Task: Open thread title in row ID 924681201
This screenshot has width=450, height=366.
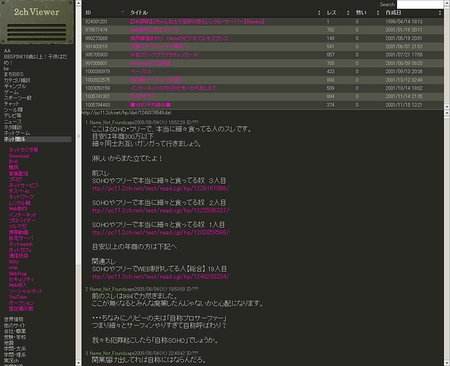Action: click(197, 21)
